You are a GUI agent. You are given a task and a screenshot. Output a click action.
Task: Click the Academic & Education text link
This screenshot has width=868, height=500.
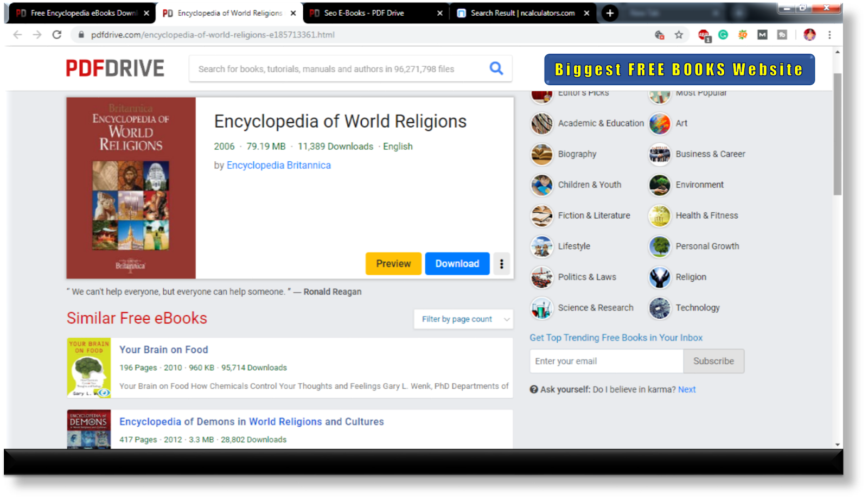coord(601,123)
